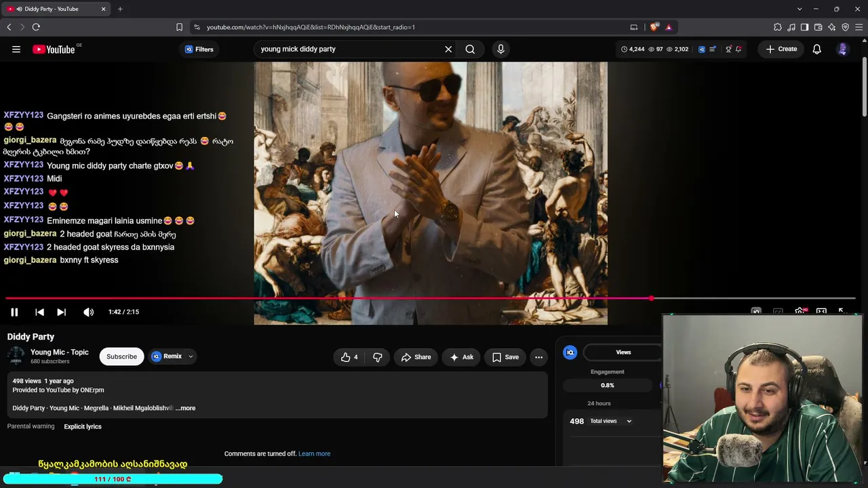Skip to the previous video
The height and width of the screenshot is (488, 868).
click(x=39, y=312)
